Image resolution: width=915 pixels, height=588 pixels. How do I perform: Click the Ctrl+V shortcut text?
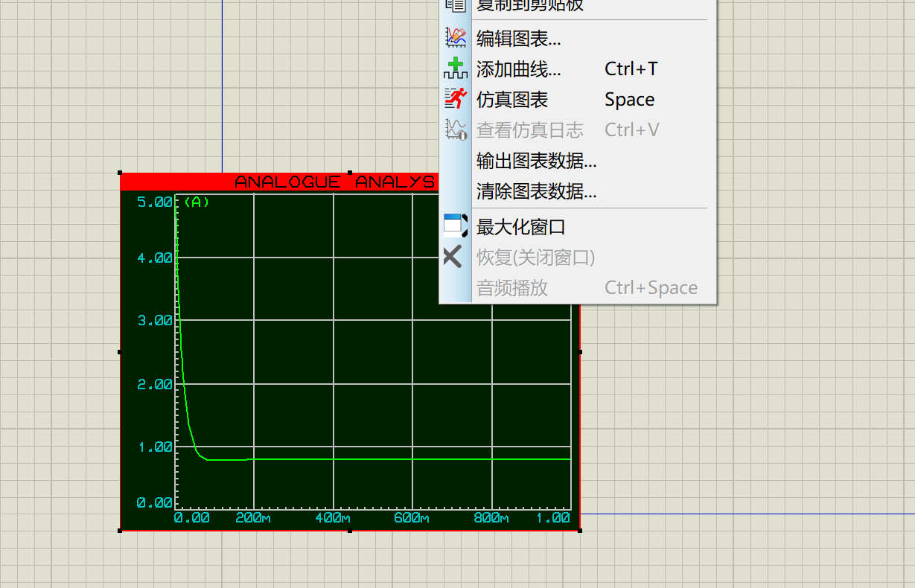632,130
